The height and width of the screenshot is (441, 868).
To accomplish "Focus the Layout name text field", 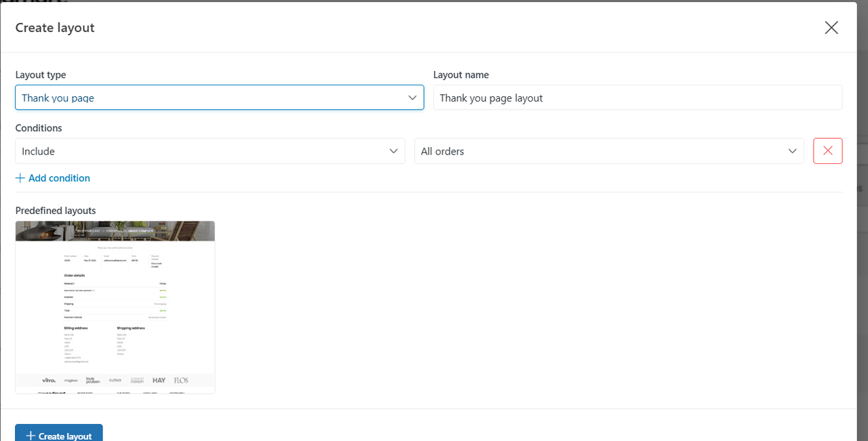I will click(x=637, y=98).
